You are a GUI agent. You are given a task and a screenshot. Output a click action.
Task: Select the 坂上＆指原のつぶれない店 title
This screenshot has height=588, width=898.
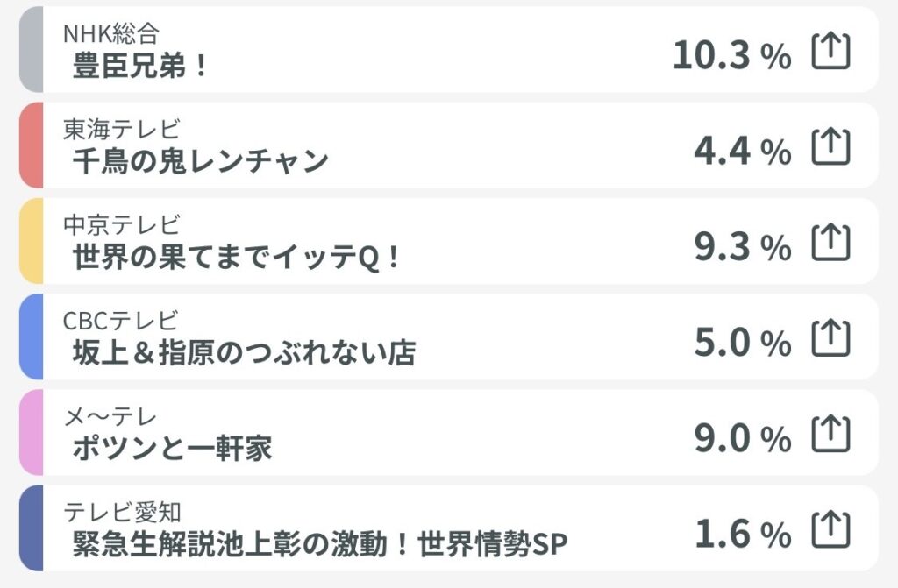[x=244, y=352]
